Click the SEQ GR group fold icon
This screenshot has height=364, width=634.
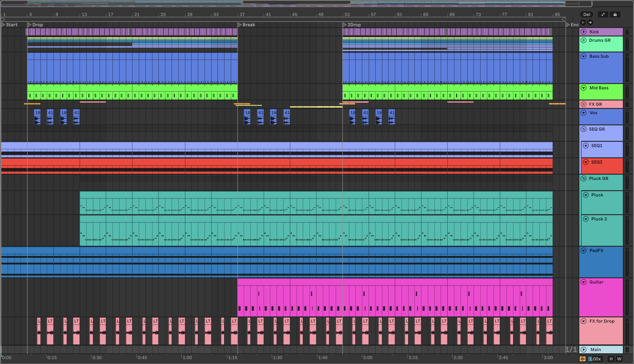click(x=584, y=129)
